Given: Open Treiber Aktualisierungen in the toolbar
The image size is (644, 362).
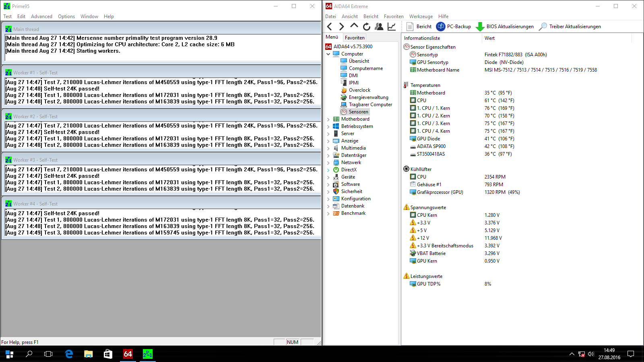Looking at the screenshot, I should [570, 27].
